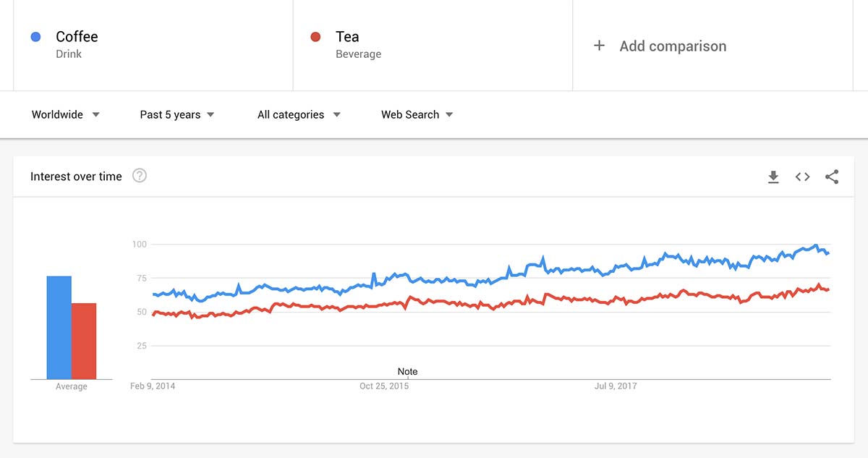The height and width of the screenshot is (458, 868).
Task: Click the red Tea average bar
Action: [x=85, y=340]
